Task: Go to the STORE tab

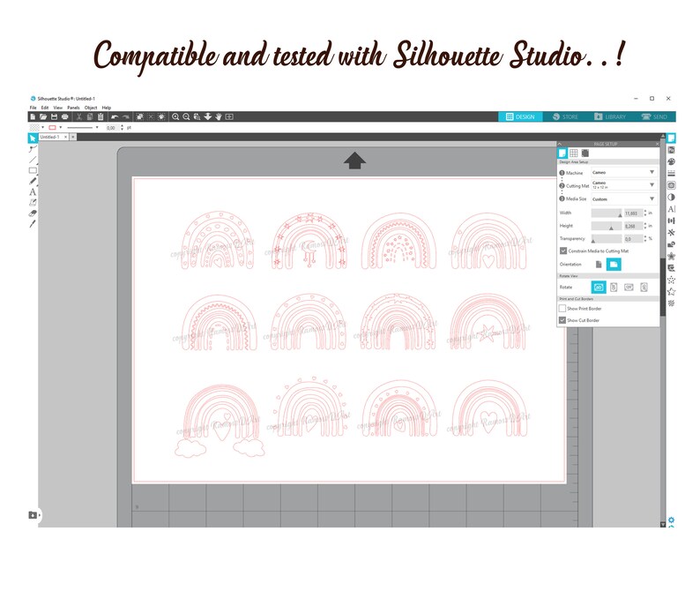Action: pos(565,116)
